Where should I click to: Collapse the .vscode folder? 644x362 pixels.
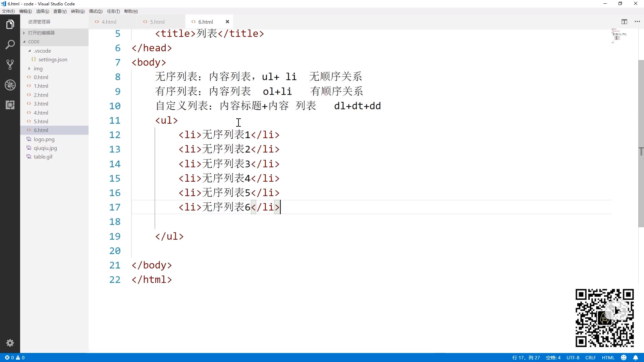(x=42, y=51)
